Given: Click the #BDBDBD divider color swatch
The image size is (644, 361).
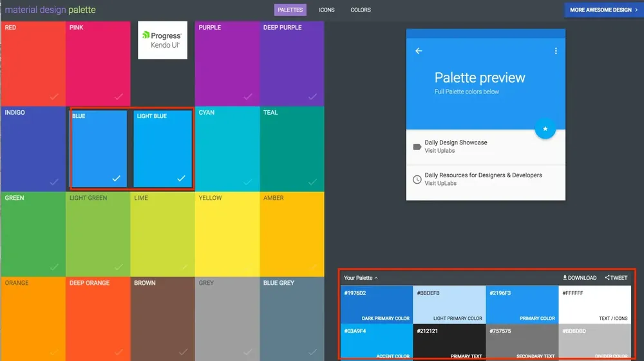Looking at the screenshot, I should click(594, 342).
